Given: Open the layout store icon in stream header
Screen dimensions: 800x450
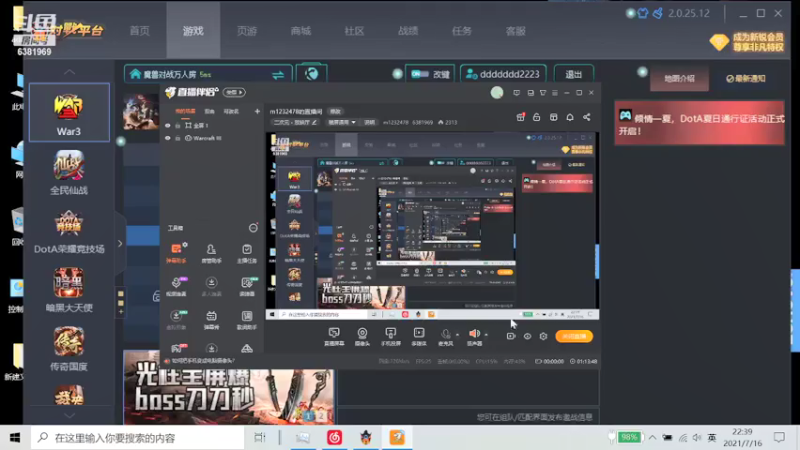Looking at the screenshot, I should pyautogui.click(x=554, y=117).
